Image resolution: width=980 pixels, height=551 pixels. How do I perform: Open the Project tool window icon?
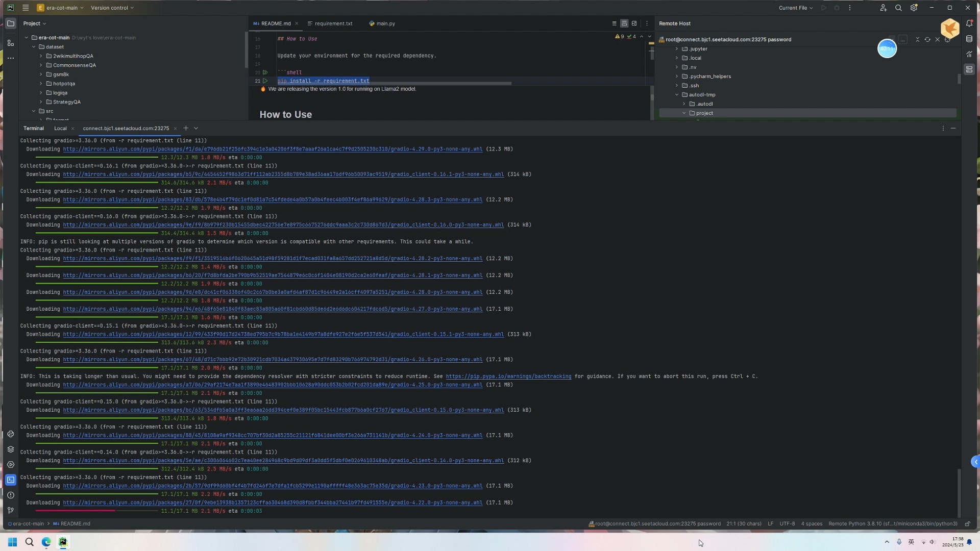[x=11, y=23]
